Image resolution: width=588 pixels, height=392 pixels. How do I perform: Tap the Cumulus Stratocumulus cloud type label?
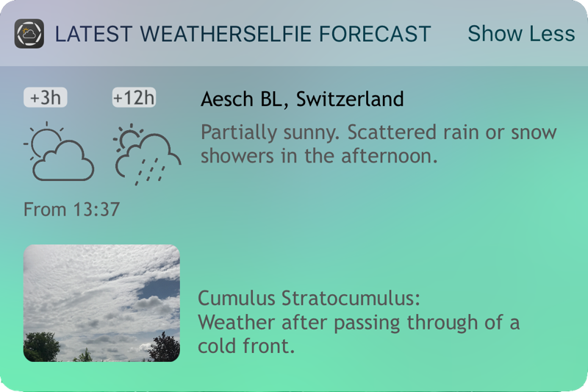click(x=309, y=299)
